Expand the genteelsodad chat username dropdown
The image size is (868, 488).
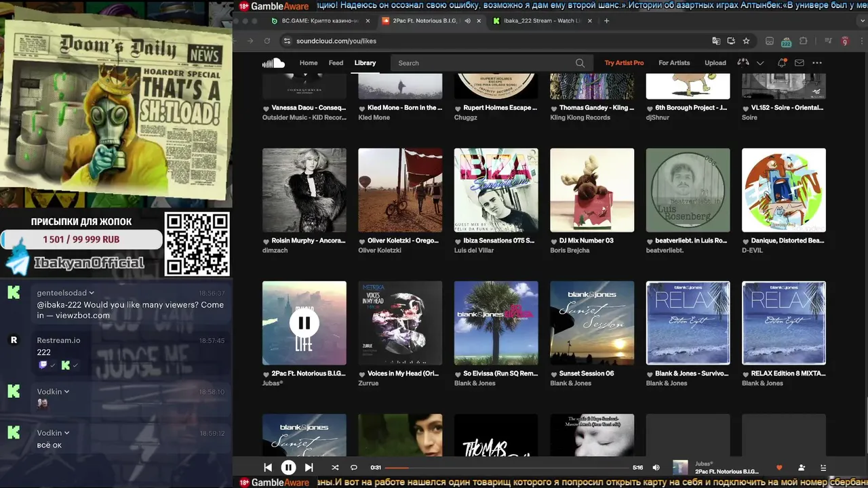click(92, 293)
